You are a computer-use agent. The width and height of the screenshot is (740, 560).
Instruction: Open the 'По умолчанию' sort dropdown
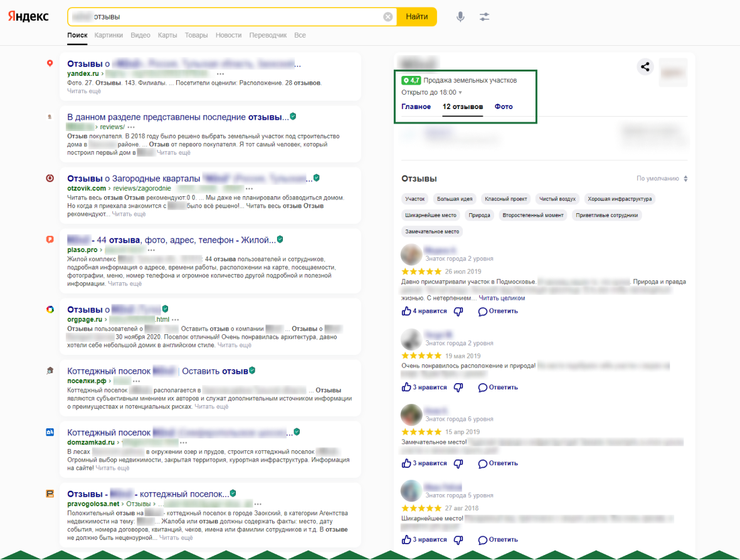tap(662, 179)
